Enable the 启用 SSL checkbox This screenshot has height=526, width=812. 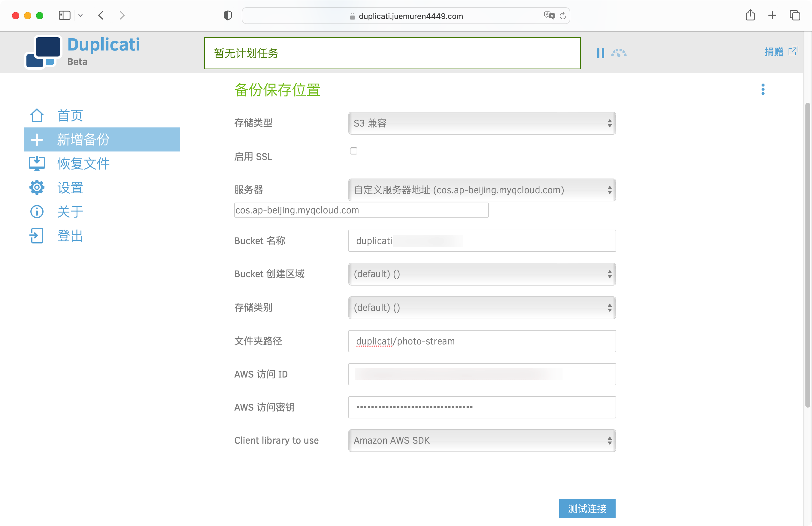point(354,151)
